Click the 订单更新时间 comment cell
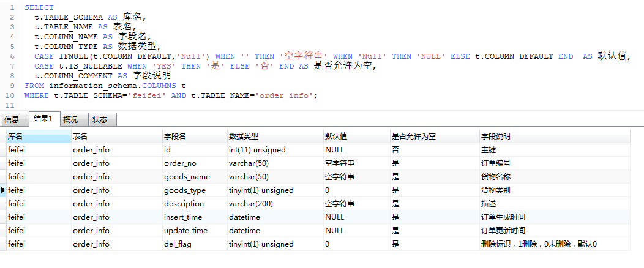This screenshot has height=268, width=644. click(555, 231)
